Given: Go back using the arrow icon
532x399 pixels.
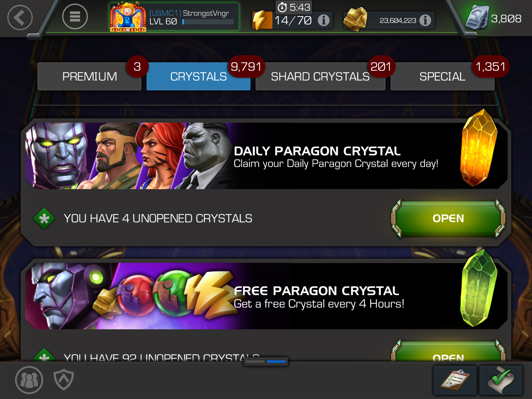Looking at the screenshot, I should [20, 17].
